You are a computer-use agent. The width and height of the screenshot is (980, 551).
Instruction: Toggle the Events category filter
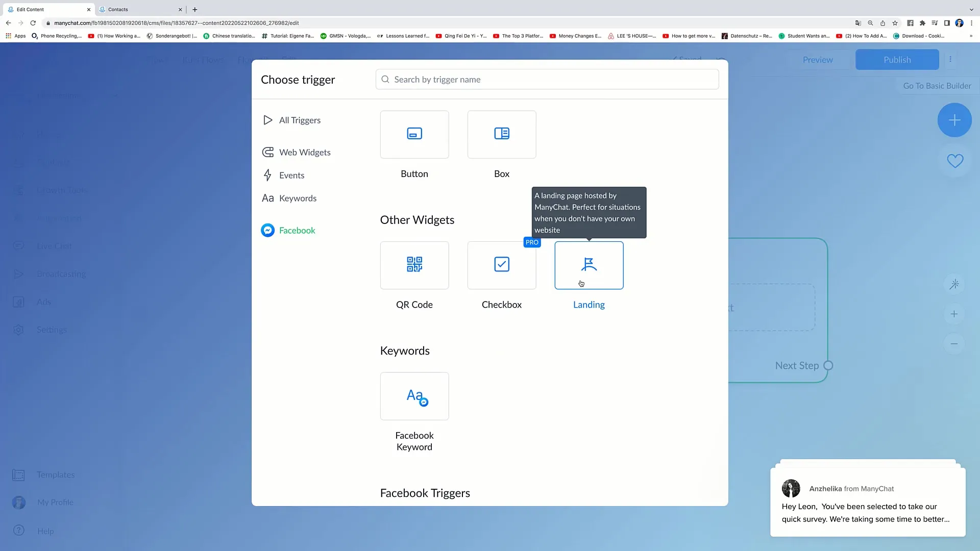291,175
